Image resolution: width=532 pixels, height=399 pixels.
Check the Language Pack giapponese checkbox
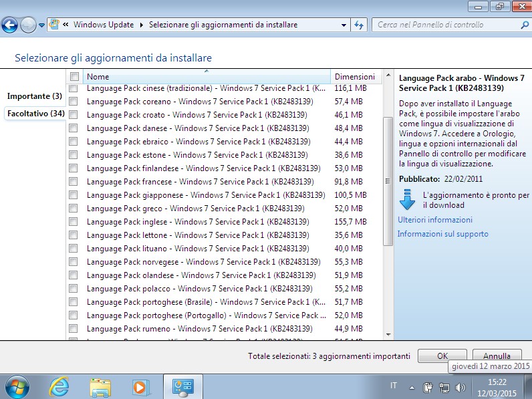[x=74, y=195]
